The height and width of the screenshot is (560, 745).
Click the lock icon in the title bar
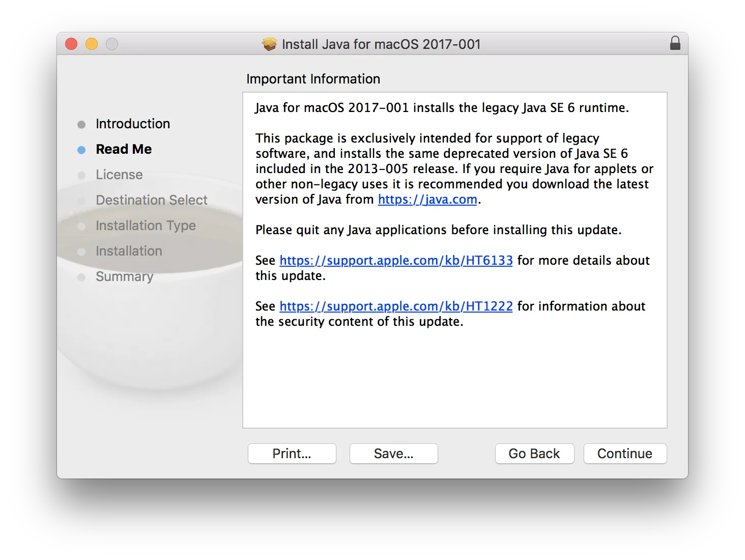pyautogui.click(x=675, y=43)
